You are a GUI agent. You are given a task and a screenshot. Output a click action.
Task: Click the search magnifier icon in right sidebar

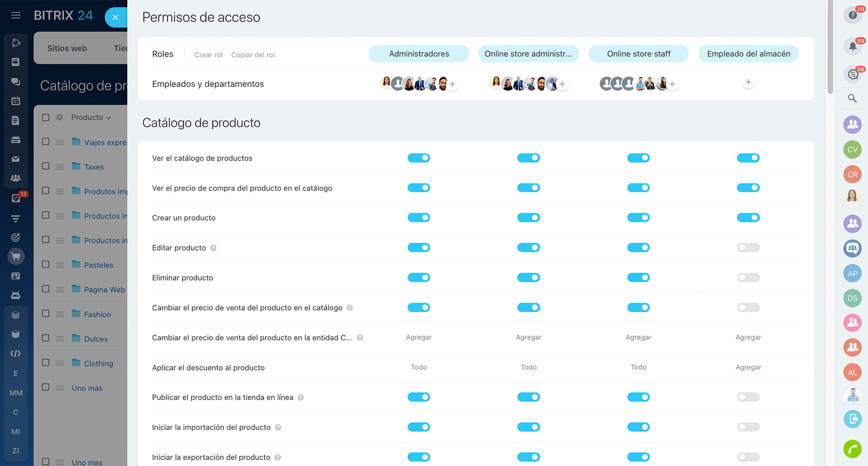click(852, 99)
